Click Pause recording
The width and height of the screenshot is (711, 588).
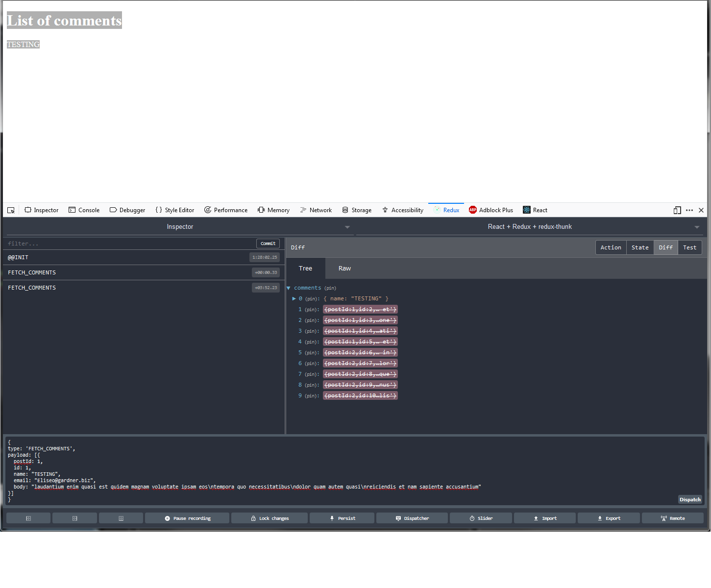pos(187,518)
